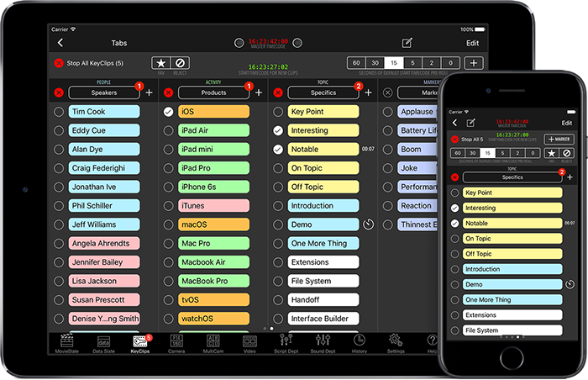Tap the One More Thing clip on iPad
This screenshot has width=588, height=380.
tap(323, 243)
